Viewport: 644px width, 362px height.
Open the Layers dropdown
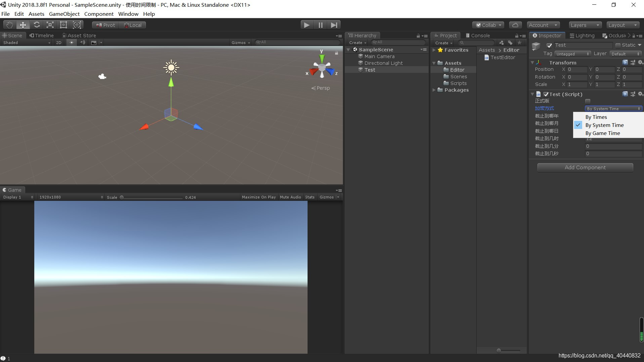point(585,25)
